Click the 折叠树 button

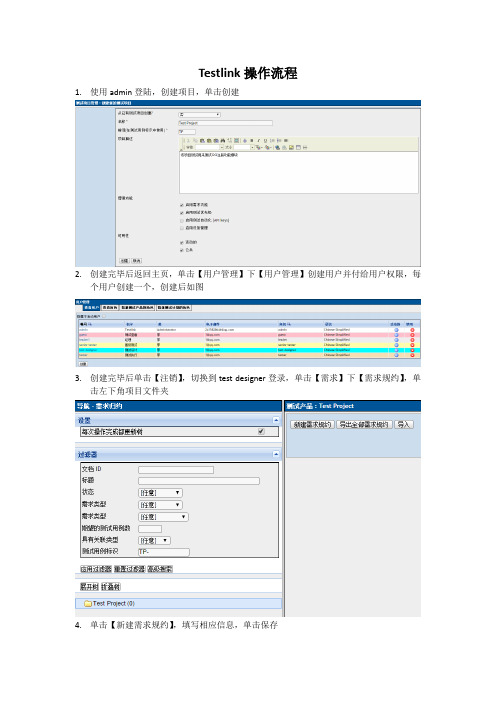tap(111, 586)
